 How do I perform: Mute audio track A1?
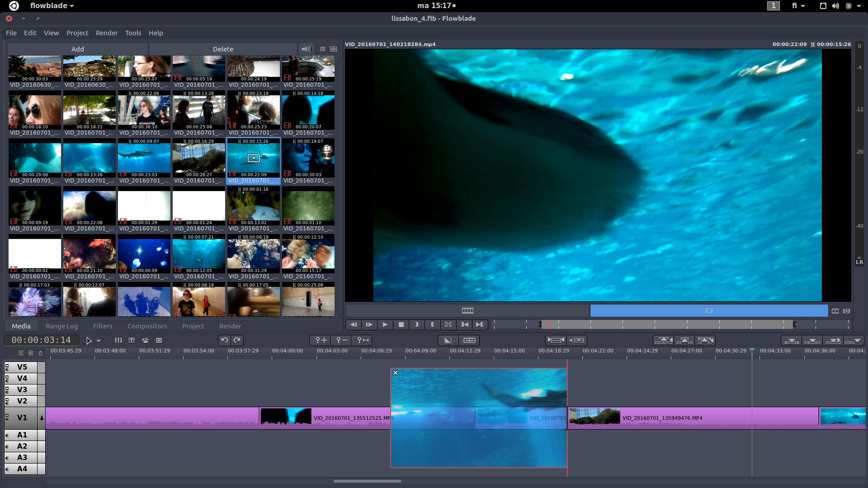tap(7, 435)
